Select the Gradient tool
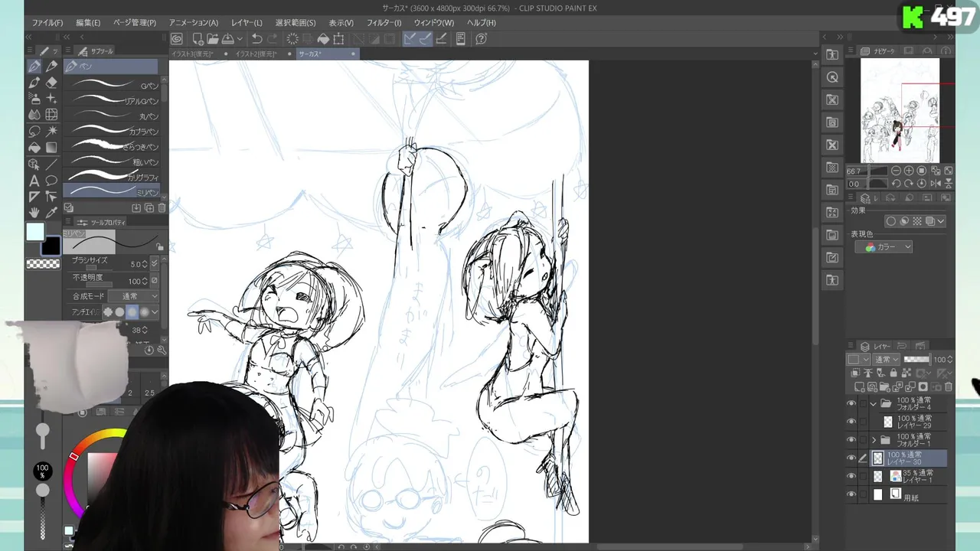 [x=51, y=147]
